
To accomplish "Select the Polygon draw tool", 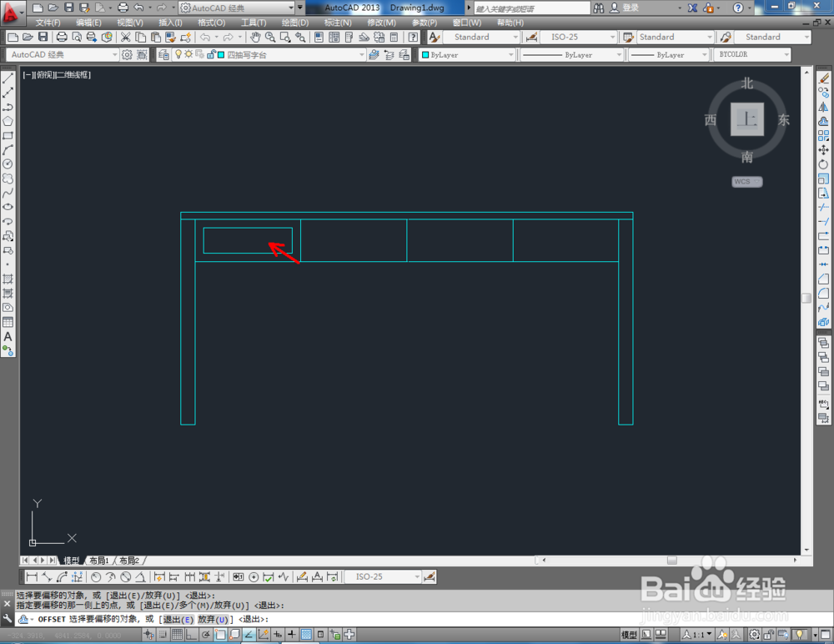I will point(8,121).
